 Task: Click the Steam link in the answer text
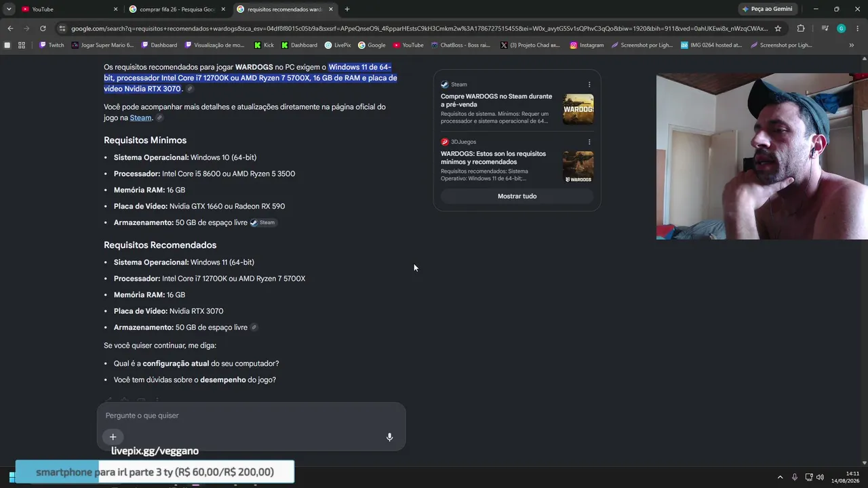point(140,118)
